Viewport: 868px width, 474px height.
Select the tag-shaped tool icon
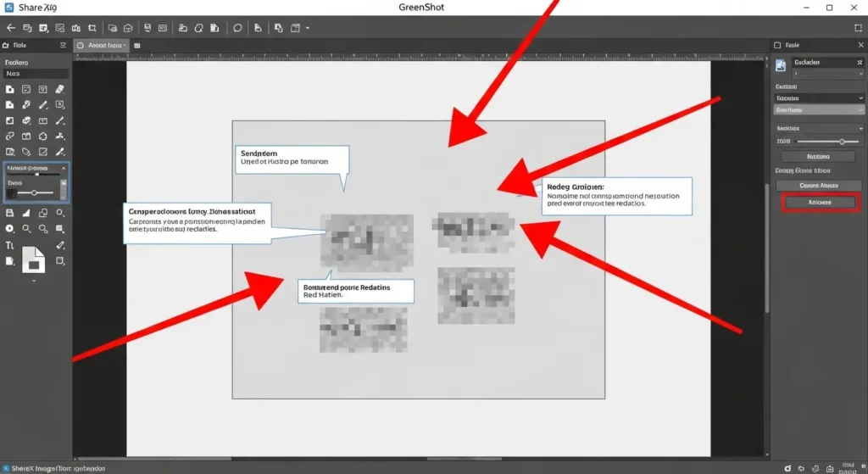26,152
